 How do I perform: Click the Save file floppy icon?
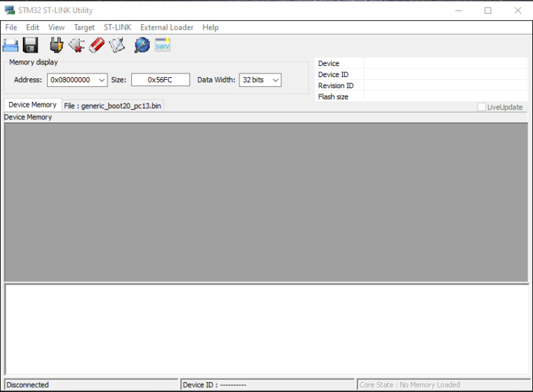coord(30,46)
